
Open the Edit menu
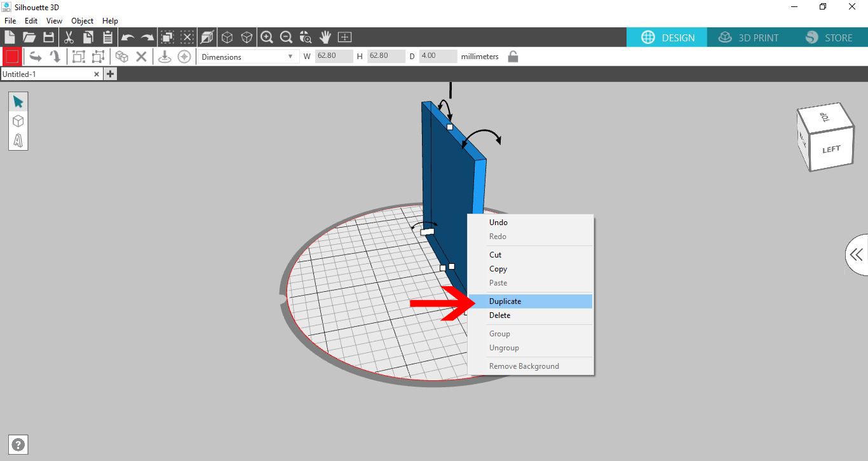click(31, 21)
